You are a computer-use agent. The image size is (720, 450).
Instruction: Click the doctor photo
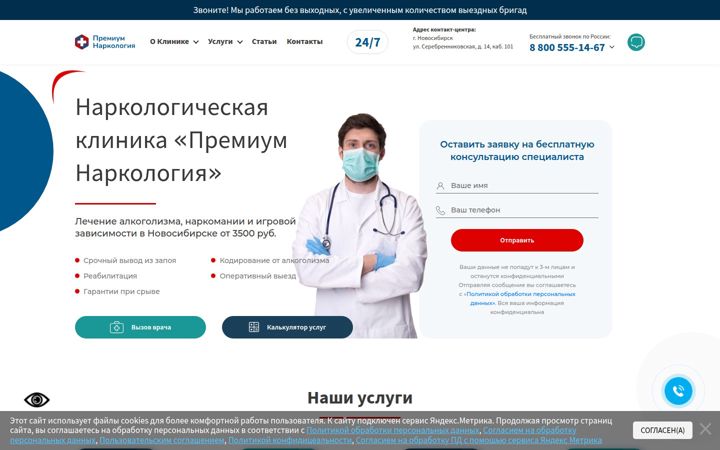[360, 225]
